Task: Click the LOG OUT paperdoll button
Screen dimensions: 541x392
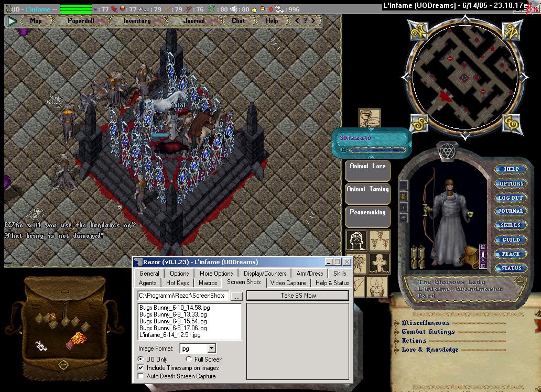Action: 510,198
